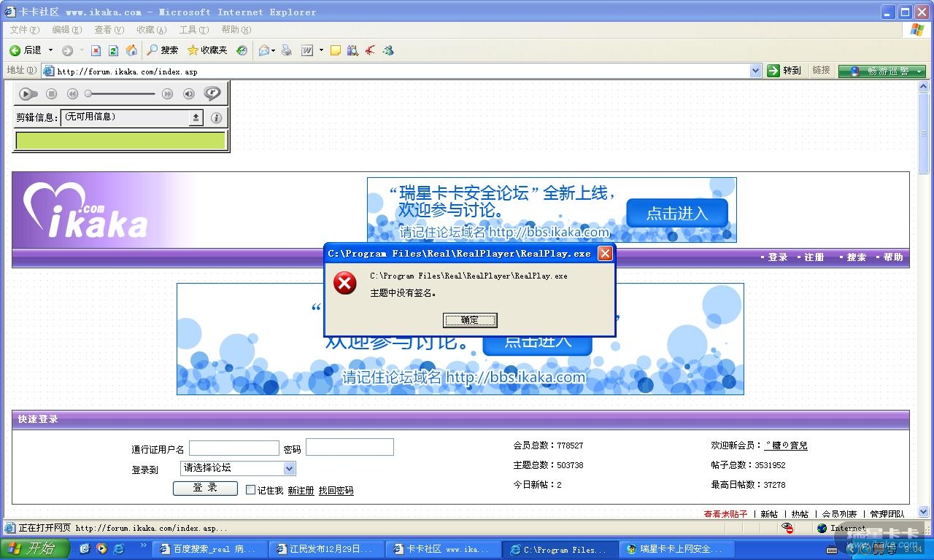Screen dimensions: 934x560
Task: Go to the home page via the house icon
Action: [x=131, y=50]
